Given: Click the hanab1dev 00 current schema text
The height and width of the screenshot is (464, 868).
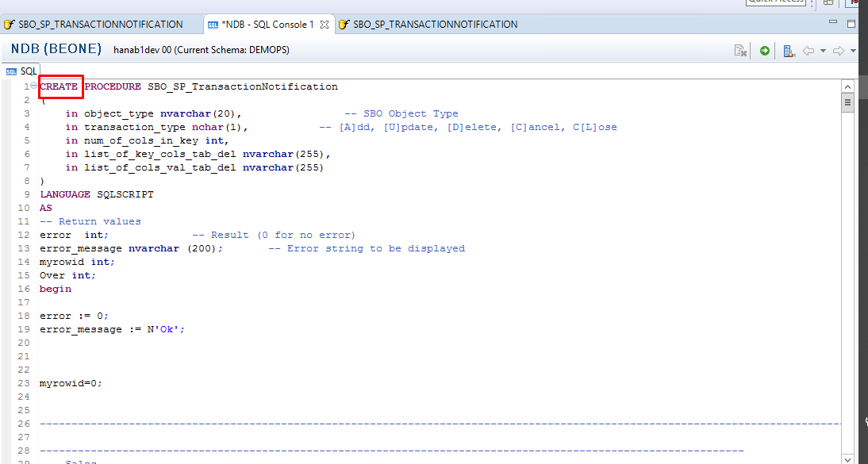Looking at the screenshot, I should tap(201, 50).
